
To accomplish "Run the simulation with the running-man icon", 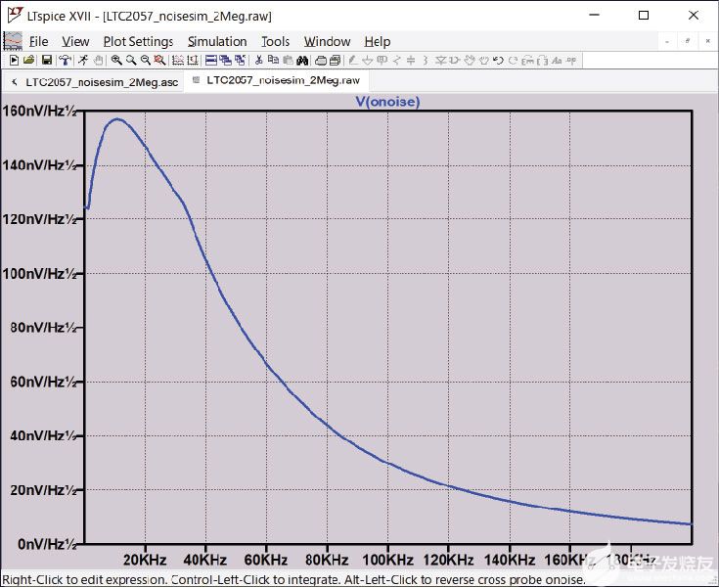I will 83,60.
